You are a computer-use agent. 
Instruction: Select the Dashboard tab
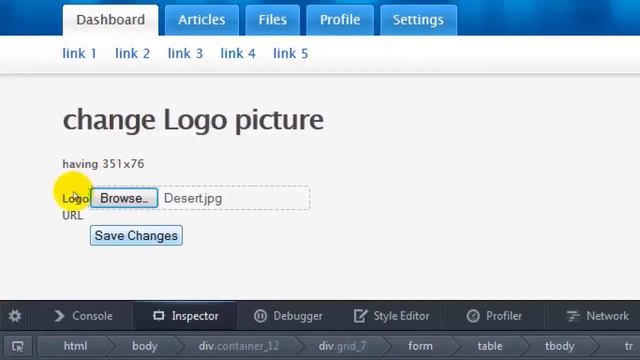click(111, 20)
